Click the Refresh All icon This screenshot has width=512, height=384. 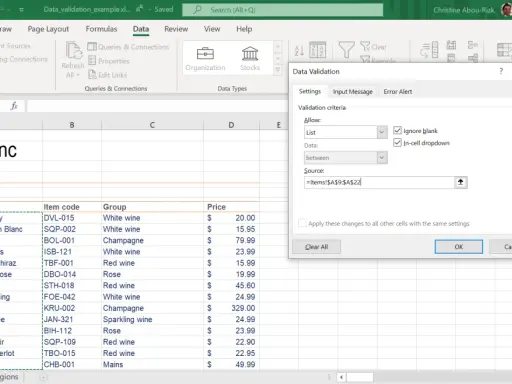pyautogui.click(x=74, y=50)
